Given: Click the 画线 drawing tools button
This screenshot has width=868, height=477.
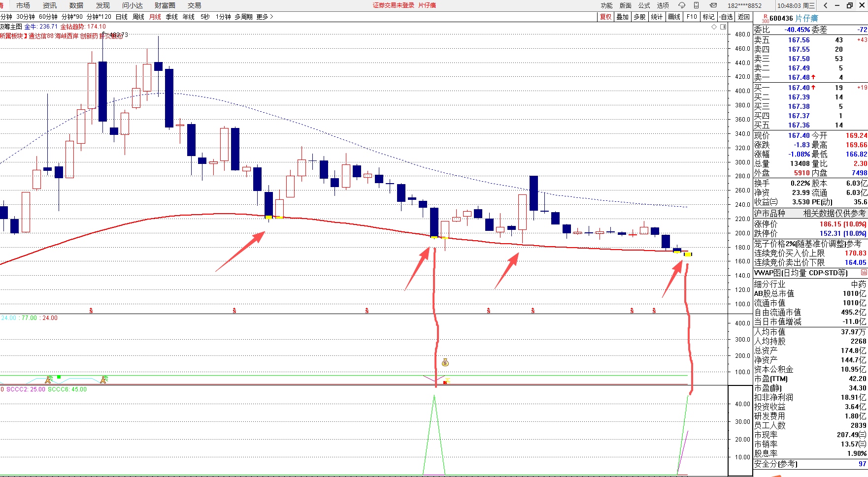Looking at the screenshot, I should [x=674, y=17].
